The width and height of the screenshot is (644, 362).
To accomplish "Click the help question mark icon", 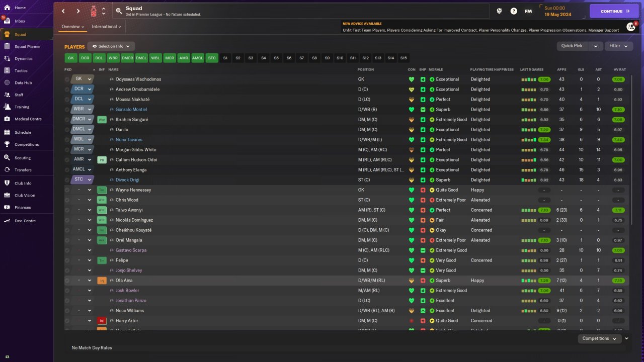I will [x=514, y=11].
